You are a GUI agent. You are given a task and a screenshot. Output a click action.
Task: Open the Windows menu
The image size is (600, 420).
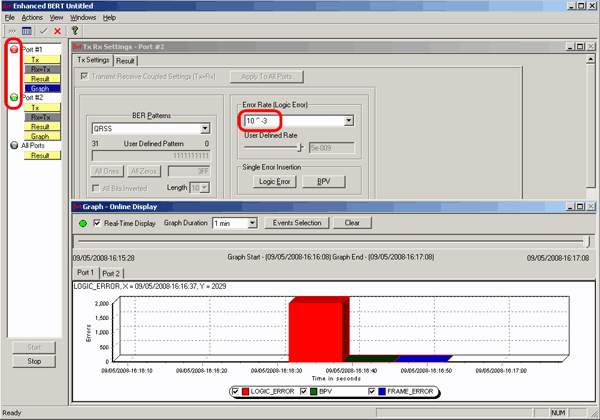83,18
